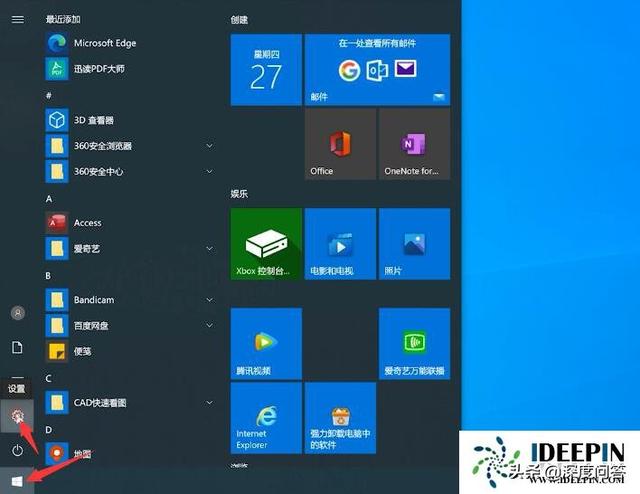Open Settings gear icon in sidebar

coord(17,416)
